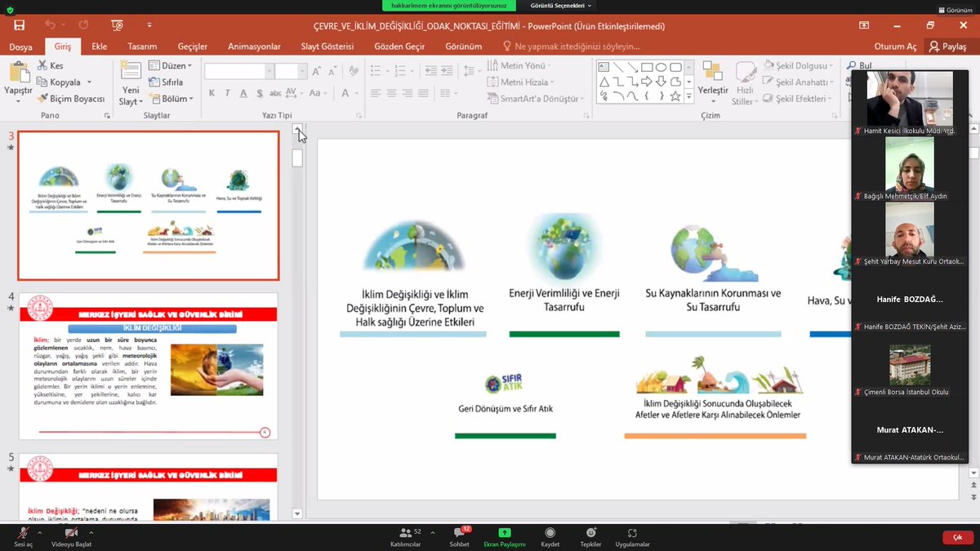This screenshot has height=551, width=980.
Task: Click the Ne yapmak istediğinizi söyleyin search box
Action: tap(571, 47)
